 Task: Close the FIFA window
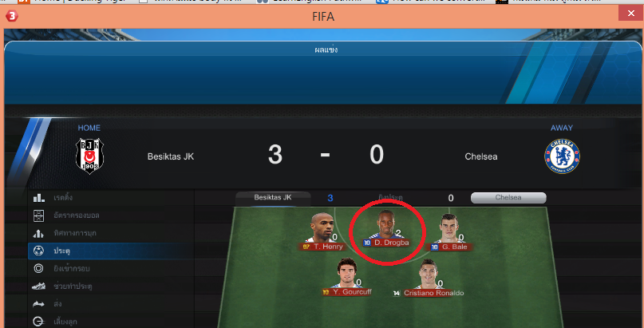coord(631,14)
